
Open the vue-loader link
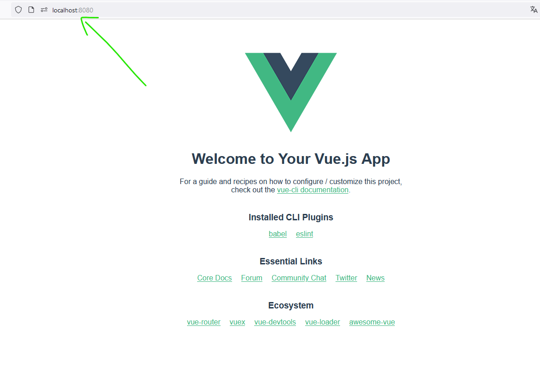(322, 322)
